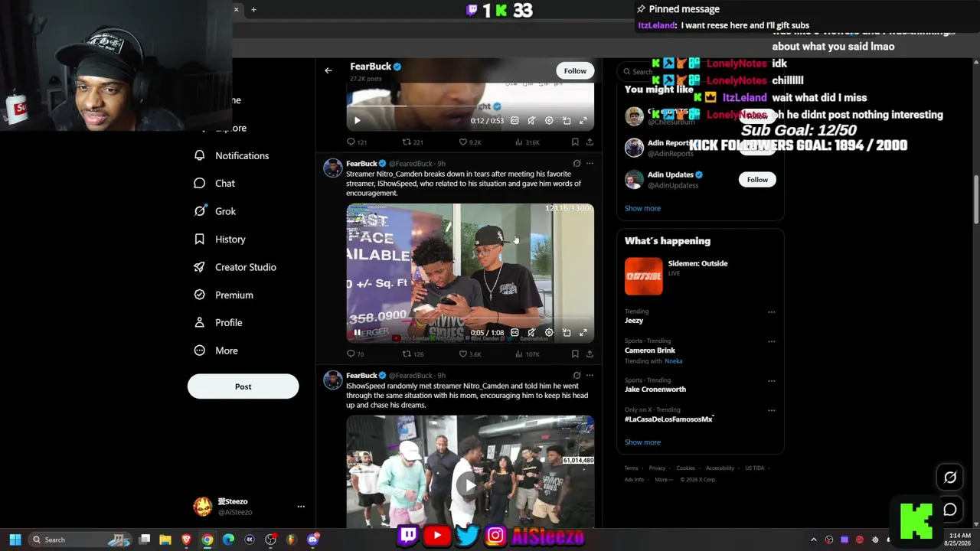This screenshot has width=980, height=551.
Task: Show more under What's happening
Action: [x=642, y=442]
